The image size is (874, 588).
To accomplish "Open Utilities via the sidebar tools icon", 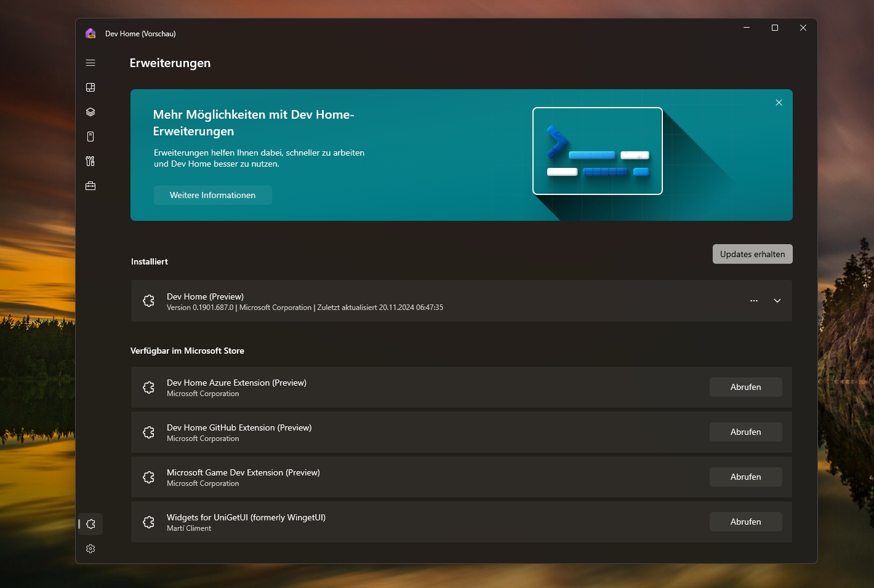I will pos(90,161).
